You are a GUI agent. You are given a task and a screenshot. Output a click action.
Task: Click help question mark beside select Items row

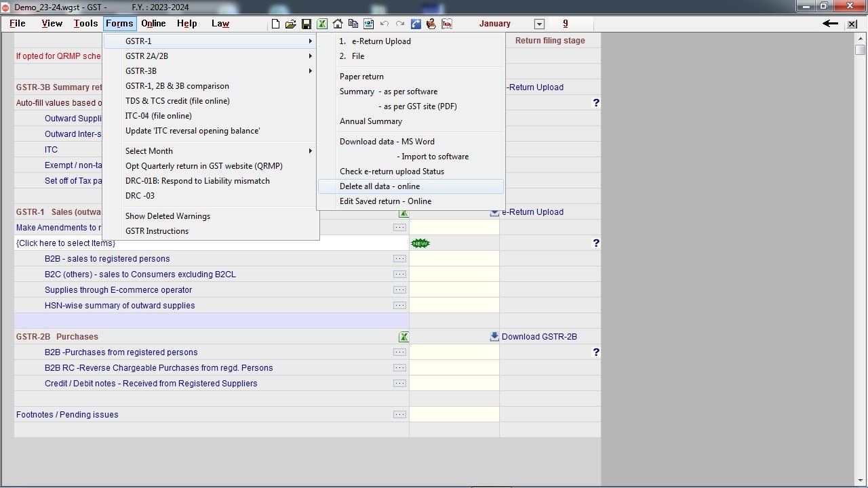pyautogui.click(x=596, y=243)
